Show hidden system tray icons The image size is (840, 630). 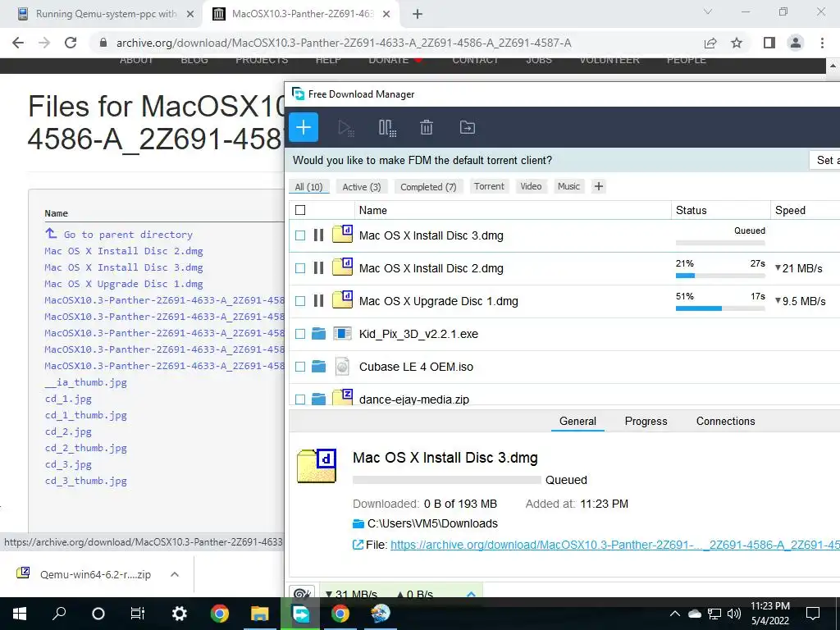pyautogui.click(x=675, y=614)
